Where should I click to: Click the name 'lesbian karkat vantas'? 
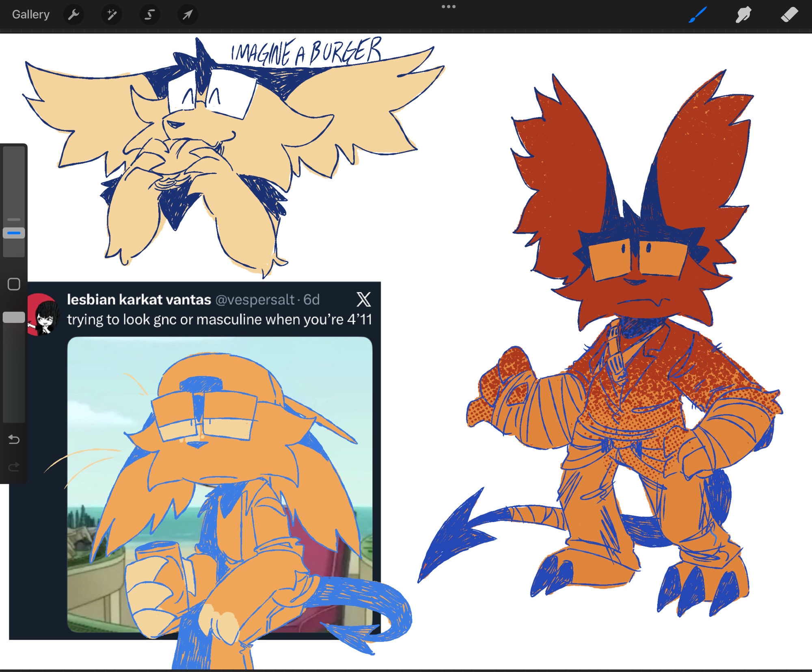point(139,299)
